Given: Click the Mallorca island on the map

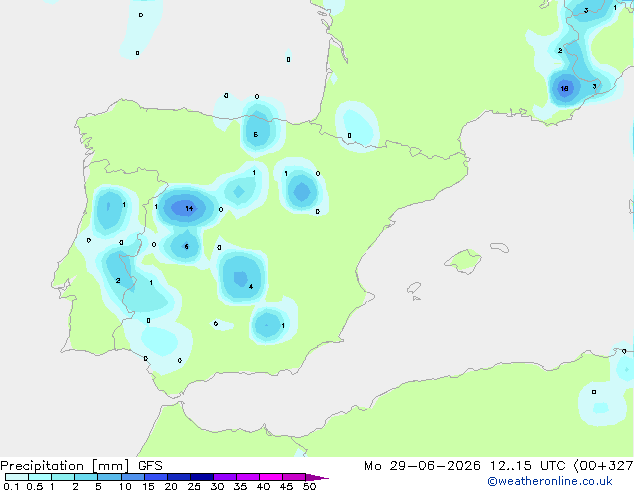Looking at the screenshot, I should [x=463, y=261].
